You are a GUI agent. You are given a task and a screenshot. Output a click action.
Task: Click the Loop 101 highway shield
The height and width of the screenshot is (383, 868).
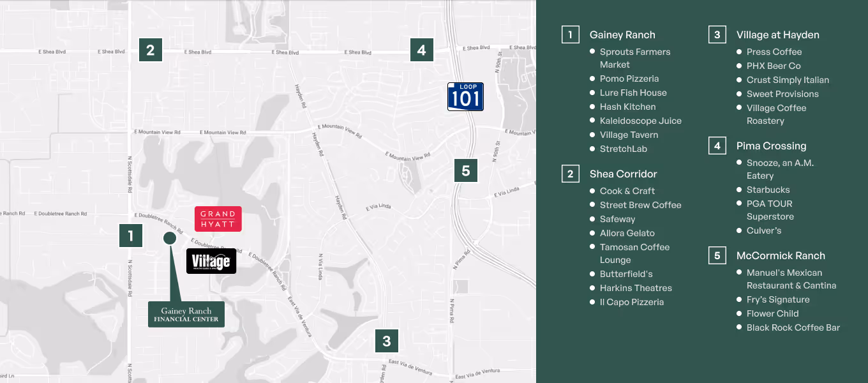pyautogui.click(x=465, y=96)
